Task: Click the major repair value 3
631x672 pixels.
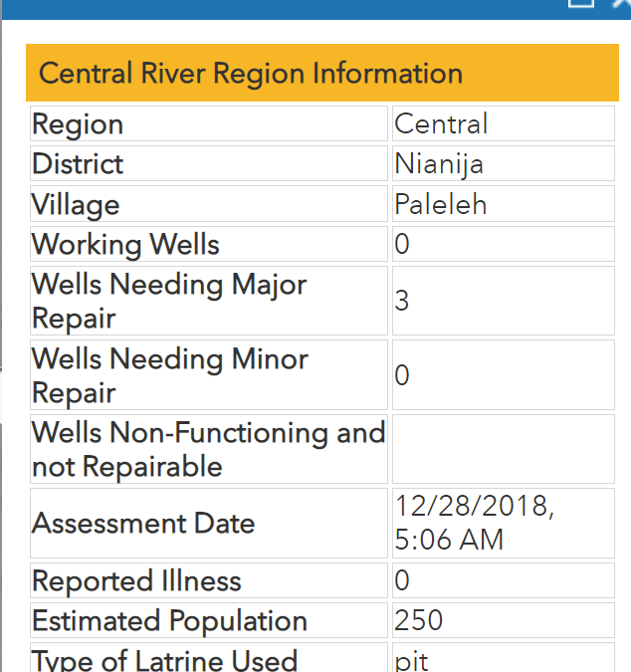Action: [x=504, y=301]
